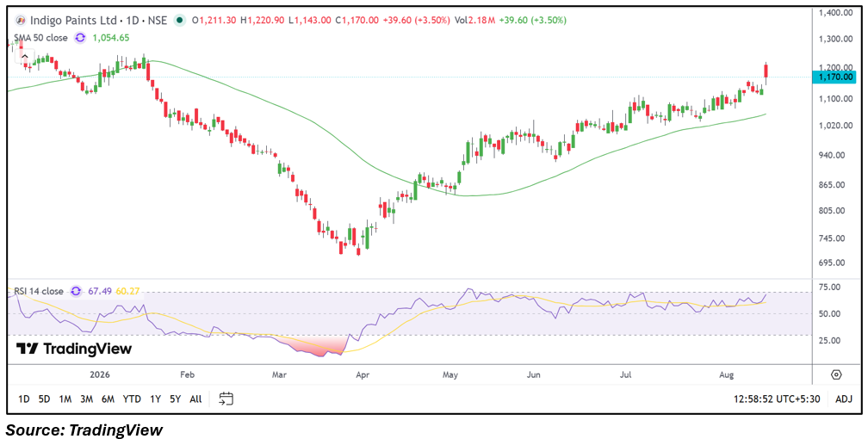Click the purple icon next to SMA 50 close
The image size is (868, 439).
pyautogui.click(x=80, y=38)
